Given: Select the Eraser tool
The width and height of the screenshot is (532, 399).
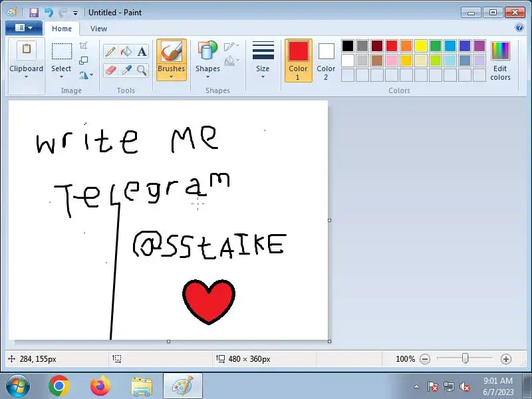Looking at the screenshot, I should (x=110, y=70).
